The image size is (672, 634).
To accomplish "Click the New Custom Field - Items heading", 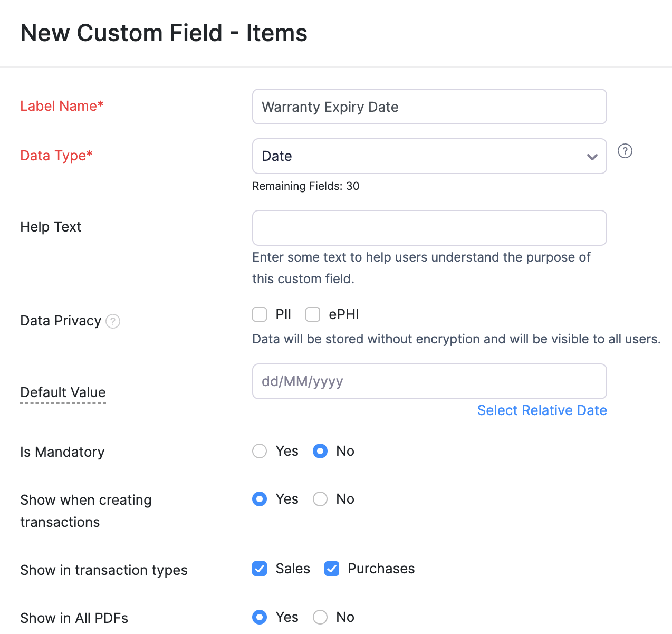I will point(164,33).
